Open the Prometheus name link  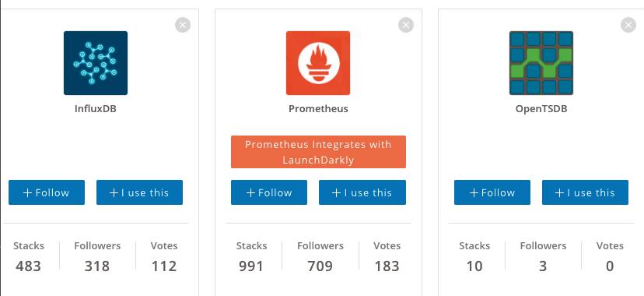(318, 109)
